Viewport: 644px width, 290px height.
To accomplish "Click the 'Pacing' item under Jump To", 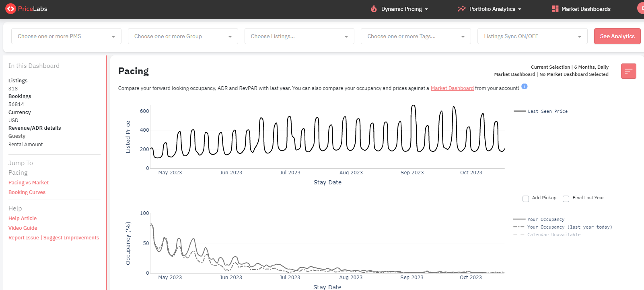I will point(18,172).
